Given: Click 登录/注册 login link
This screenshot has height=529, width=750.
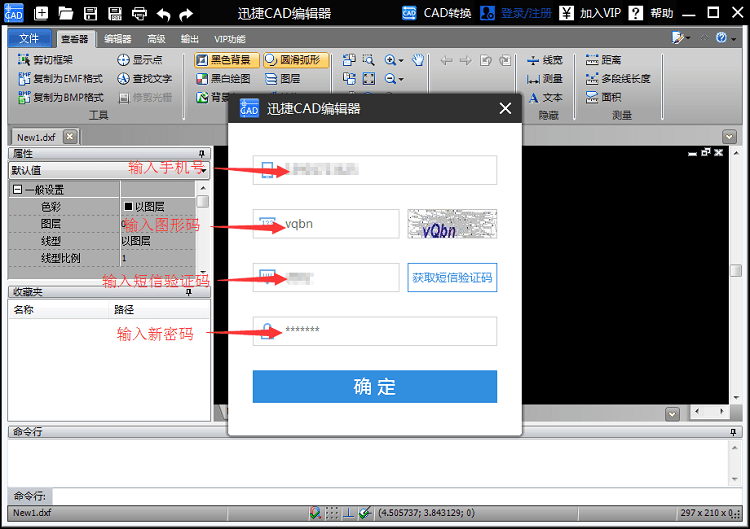Looking at the screenshot, I should [516, 13].
